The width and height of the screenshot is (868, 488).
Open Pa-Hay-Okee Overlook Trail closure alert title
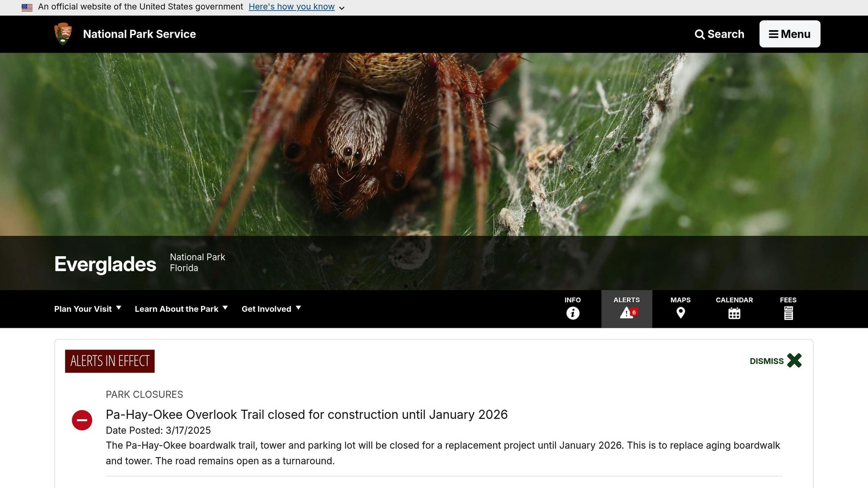tap(306, 414)
